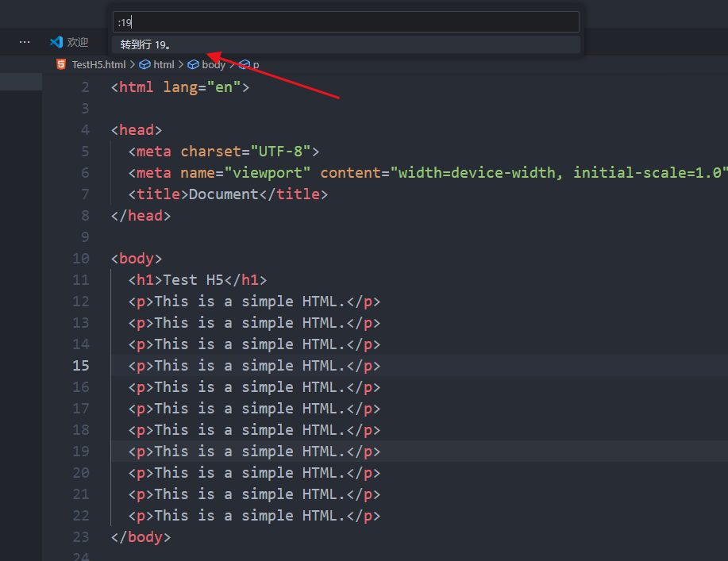
Task: Click line number 10 in the gutter
Action: (x=81, y=259)
